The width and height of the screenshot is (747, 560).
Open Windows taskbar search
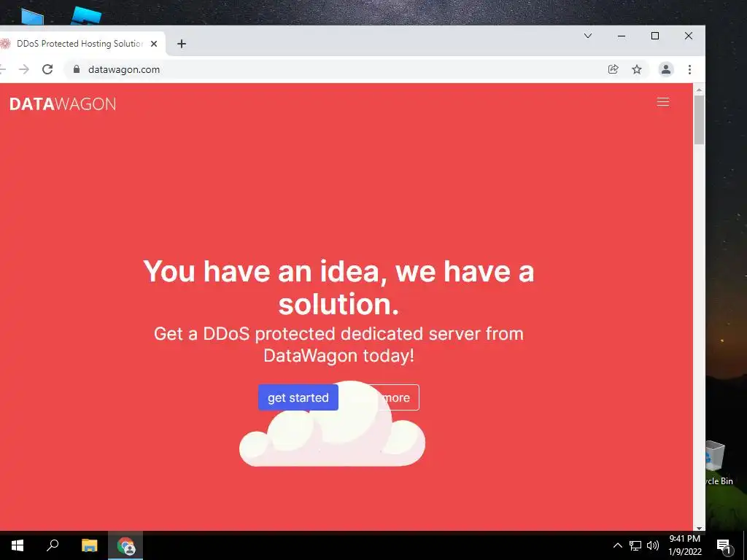click(53, 545)
